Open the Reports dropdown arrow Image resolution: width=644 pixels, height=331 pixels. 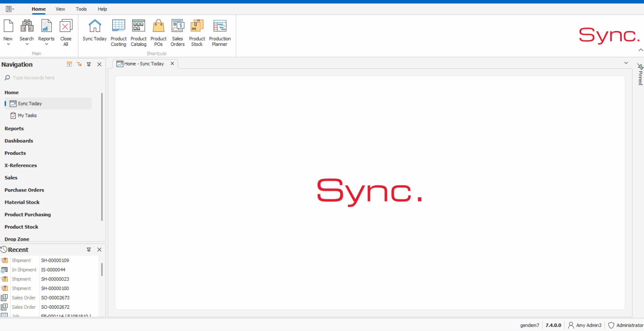click(46, 44)
